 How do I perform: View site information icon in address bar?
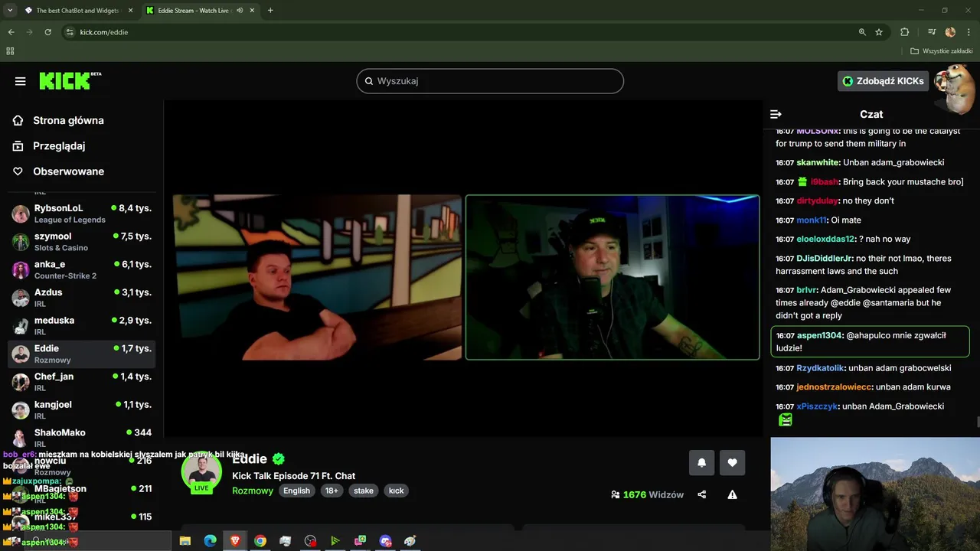coord(70,32)
